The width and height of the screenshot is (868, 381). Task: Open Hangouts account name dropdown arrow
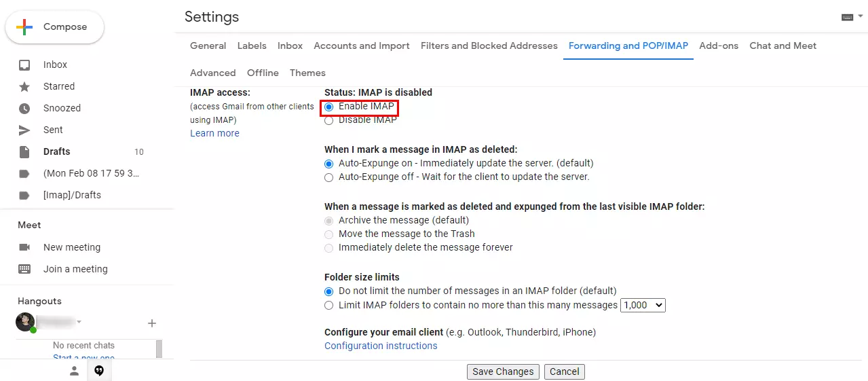click(79, 321)
